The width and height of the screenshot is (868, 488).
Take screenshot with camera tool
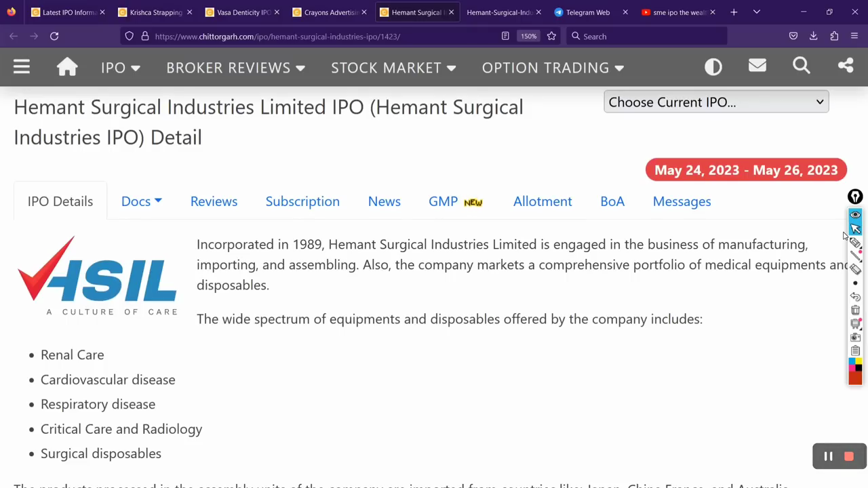click(855, 338)
